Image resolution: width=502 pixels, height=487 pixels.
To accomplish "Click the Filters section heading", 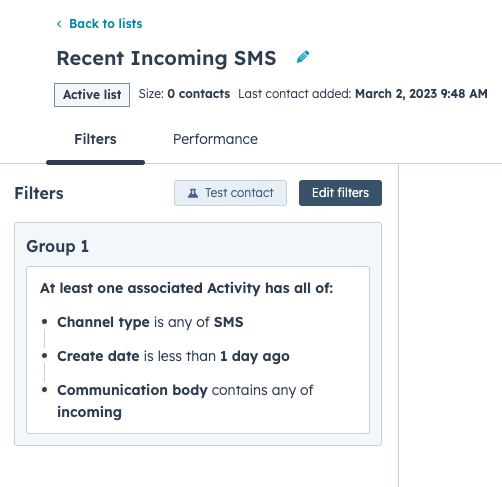I will (x=39, y=193).
